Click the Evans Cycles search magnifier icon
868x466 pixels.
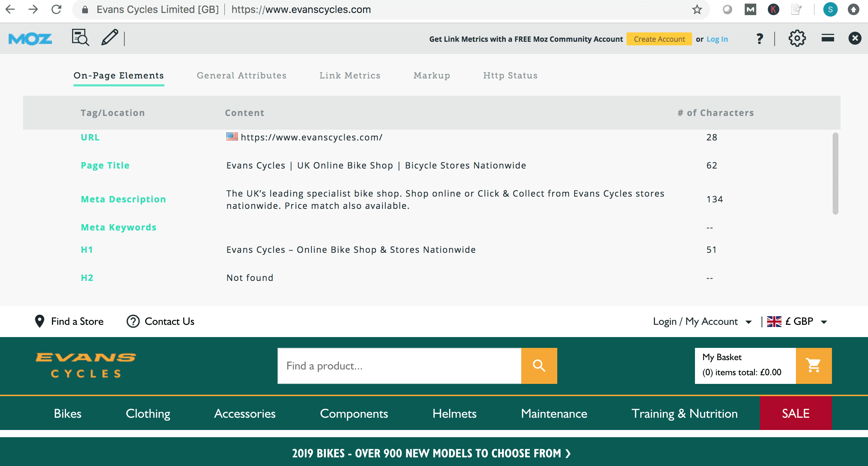(539, 366)
